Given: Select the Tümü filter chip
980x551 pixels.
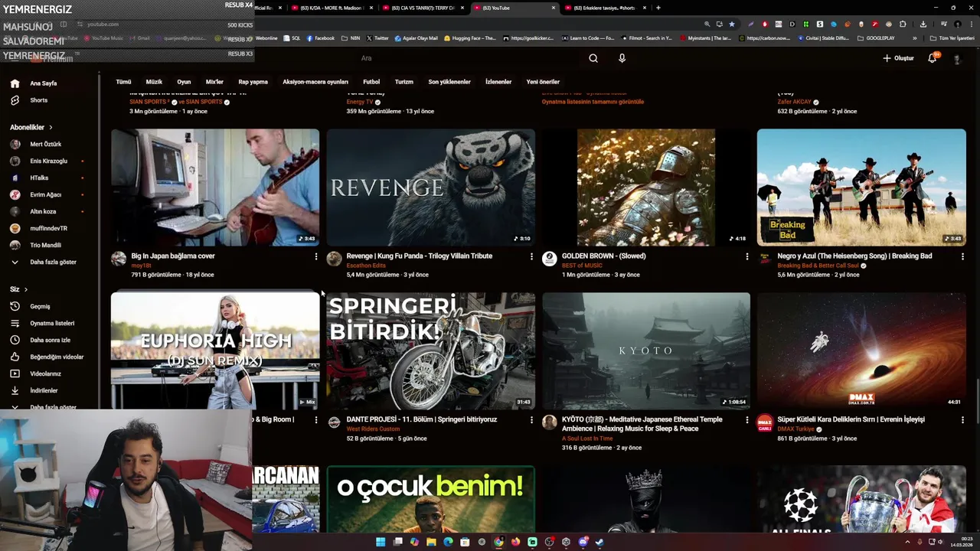Looking at the screenshot, I should [123, 82].
